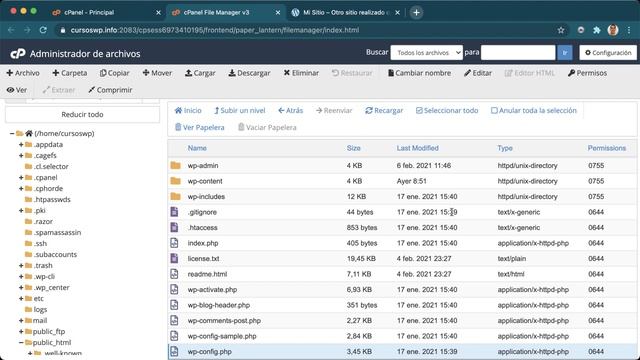This screenshot has width=640, height=360.
Task: Sort the list by Size column
Action: tap(353, 148)
